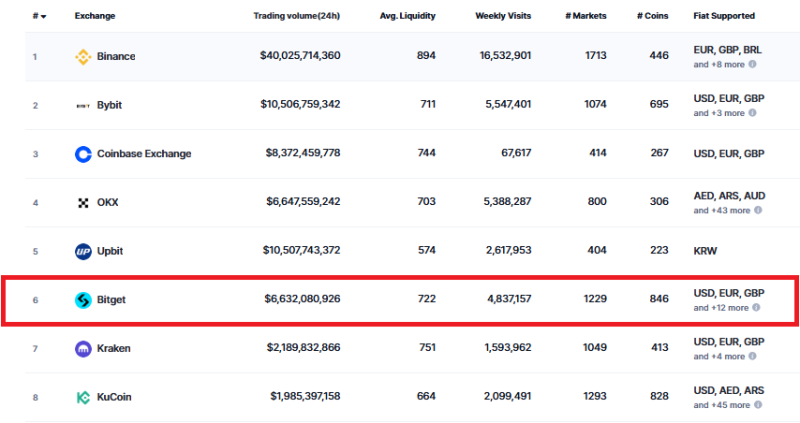The image size is (800, 423).
Task: Open the KuCoin exchange link
Action: pyautogui.click(x=114, y=397)
